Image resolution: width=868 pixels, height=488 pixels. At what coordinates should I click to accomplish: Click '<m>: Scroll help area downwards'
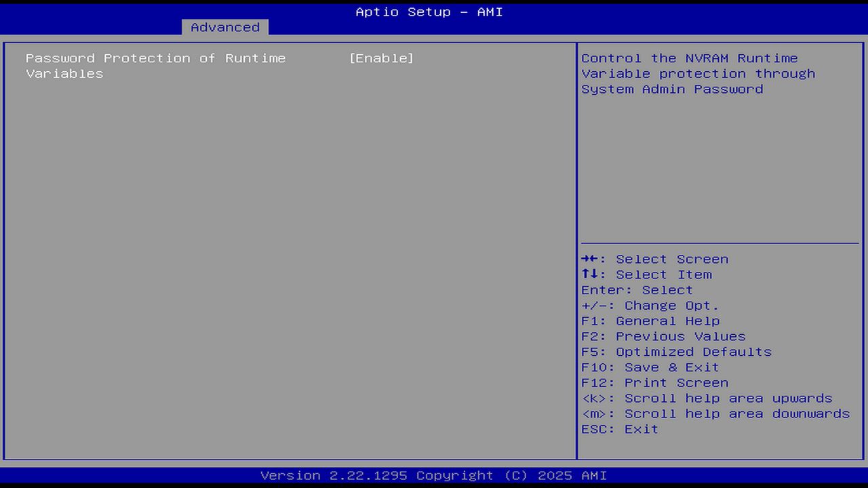[x=715, y=414]
